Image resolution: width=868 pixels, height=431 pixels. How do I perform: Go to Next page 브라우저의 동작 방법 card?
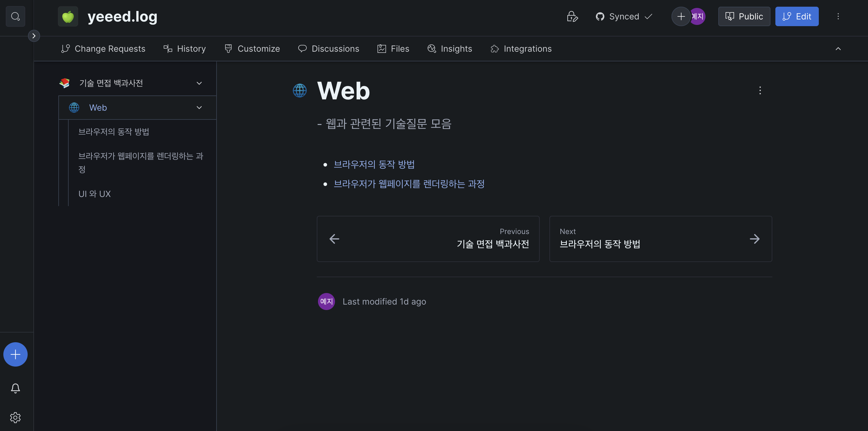tap(660, 239)
